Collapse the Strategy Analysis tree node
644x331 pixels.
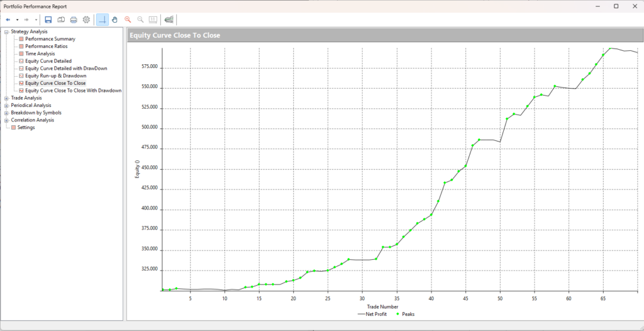click(6, 31)
